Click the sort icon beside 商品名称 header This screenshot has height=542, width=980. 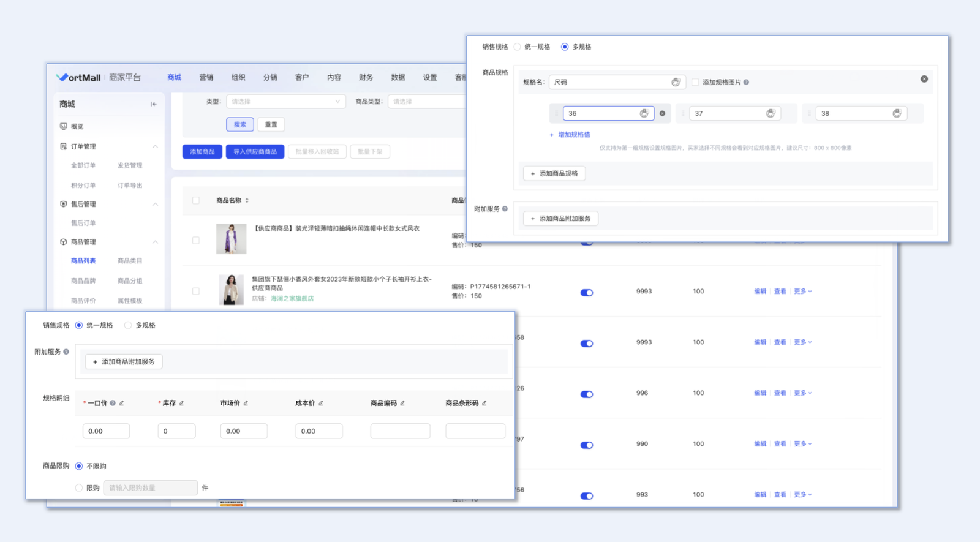coord(247,200)
